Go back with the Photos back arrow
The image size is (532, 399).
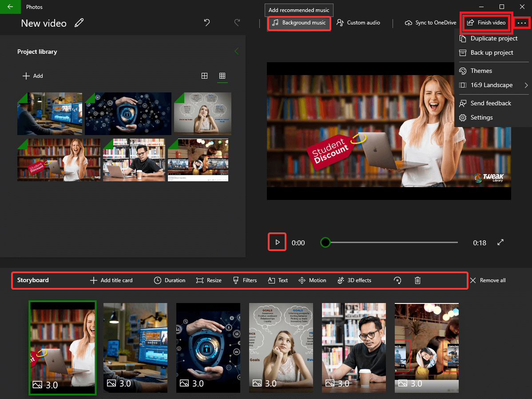pos(10,7)
